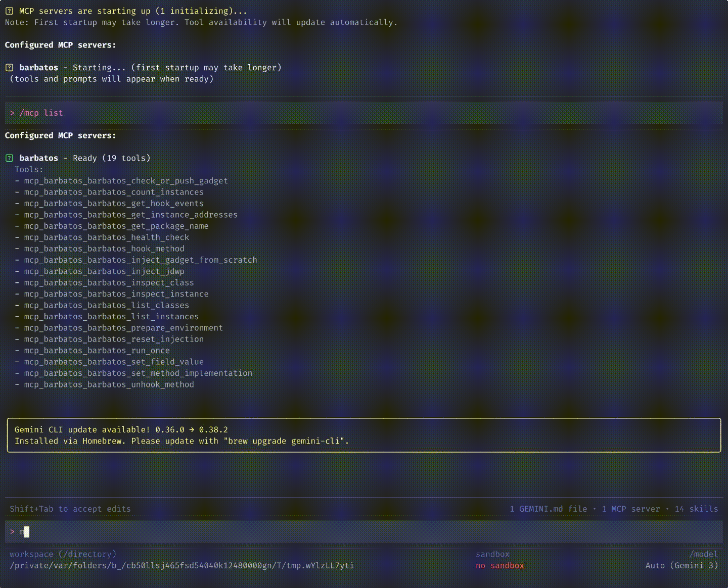Click 'barbatos - Ready (19 tools)' server line
The image size is (728, 588).
[x=85, y=158]
